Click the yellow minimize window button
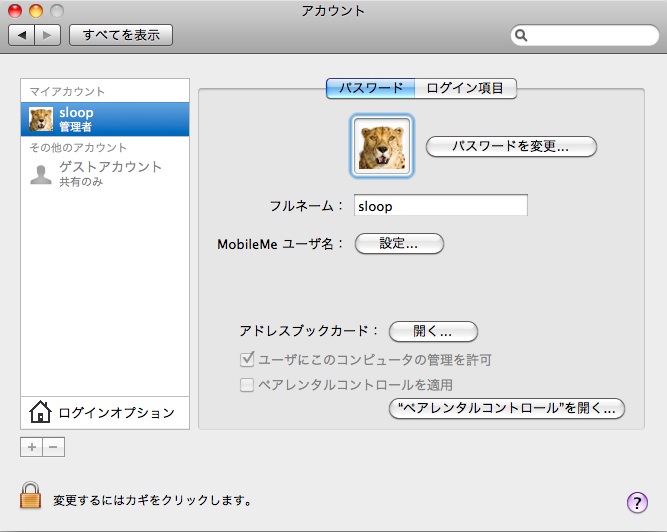The image size is (667, 532). 36,11
